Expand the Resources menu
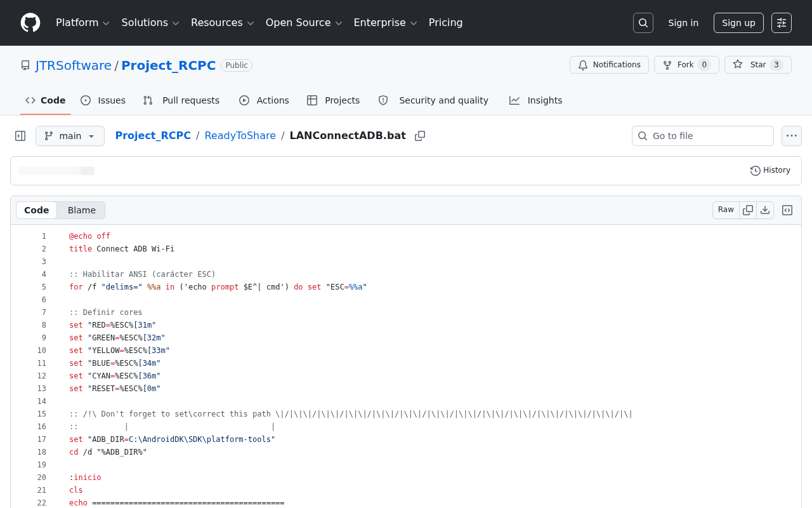812x508 pixels. pyautogui.click(x=222, y=23)
